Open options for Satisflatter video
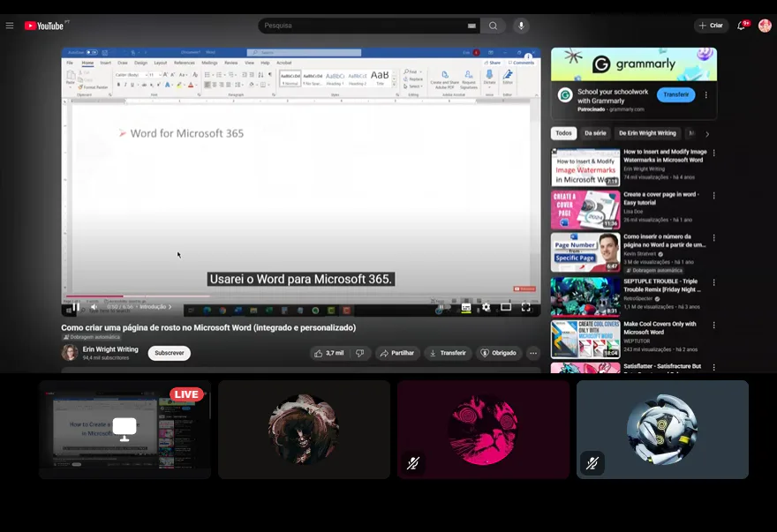Image resolution: width=777 pixels, height=532 pixels. pyautogui.click(x=714, y=367)
